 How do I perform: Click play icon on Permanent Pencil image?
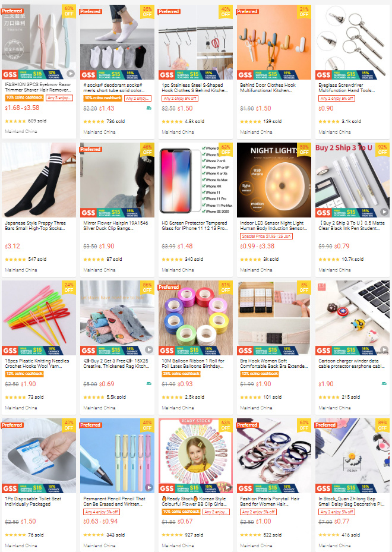(x=149, y=488)
